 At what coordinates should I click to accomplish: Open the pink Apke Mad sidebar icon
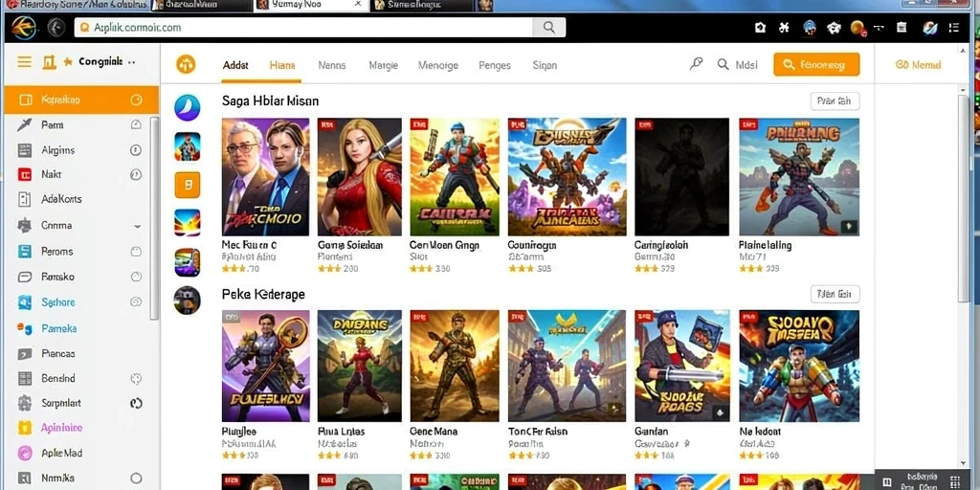point(24,453)
